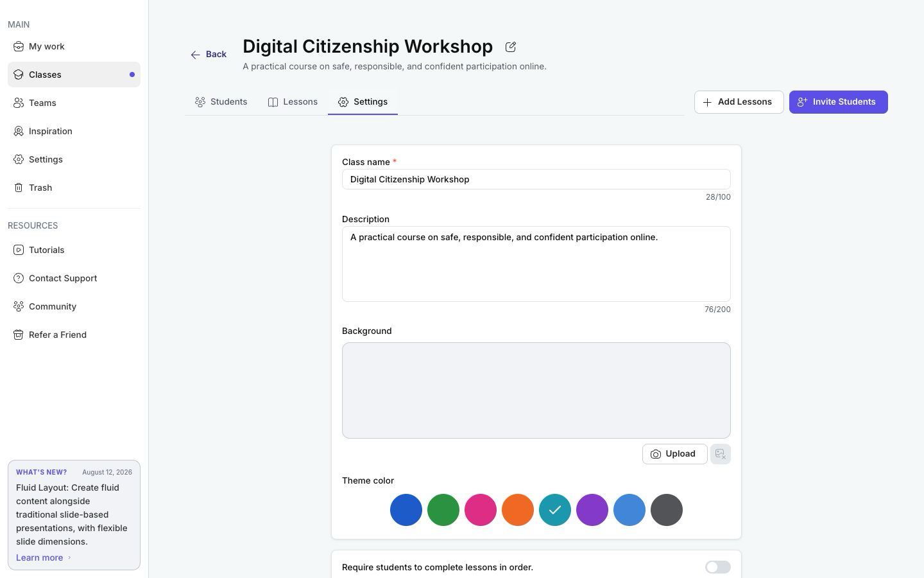Select the light blue theme color

(629, 510)
